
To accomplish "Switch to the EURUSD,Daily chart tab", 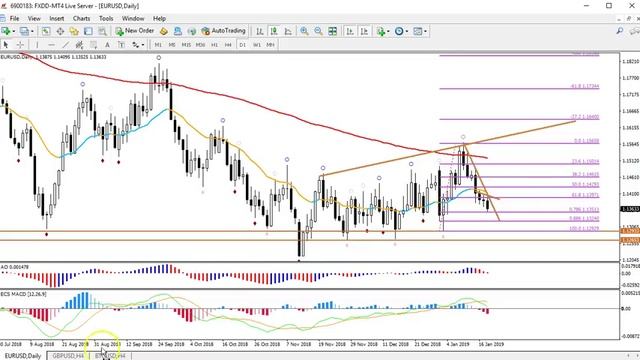I will 23,356.
